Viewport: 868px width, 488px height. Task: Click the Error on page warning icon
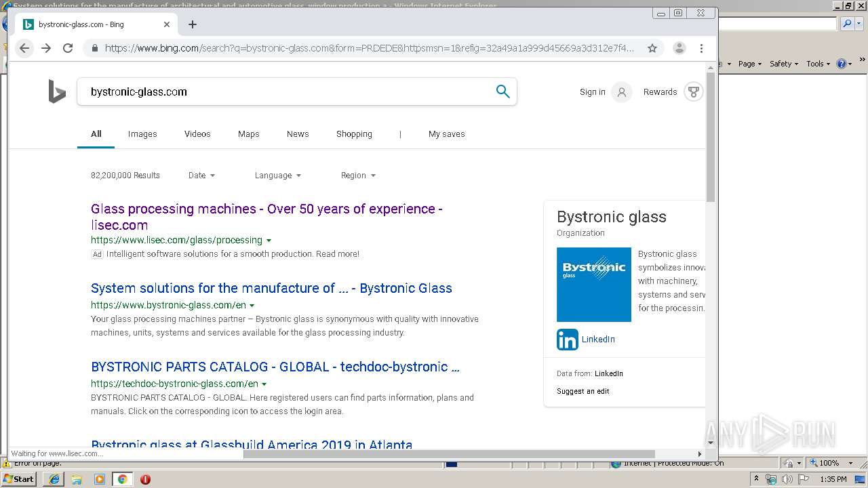7,464
